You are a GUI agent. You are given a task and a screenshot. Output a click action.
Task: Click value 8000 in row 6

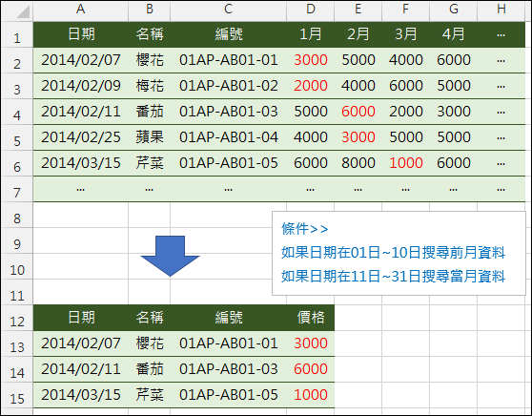pos(358,163)
